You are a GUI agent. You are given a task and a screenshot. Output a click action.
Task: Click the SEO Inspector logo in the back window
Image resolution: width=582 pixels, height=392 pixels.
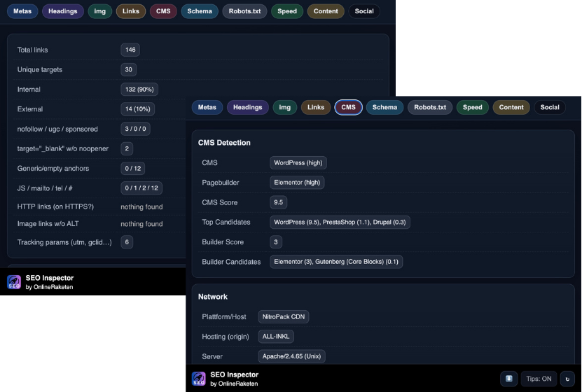[14, 282]
